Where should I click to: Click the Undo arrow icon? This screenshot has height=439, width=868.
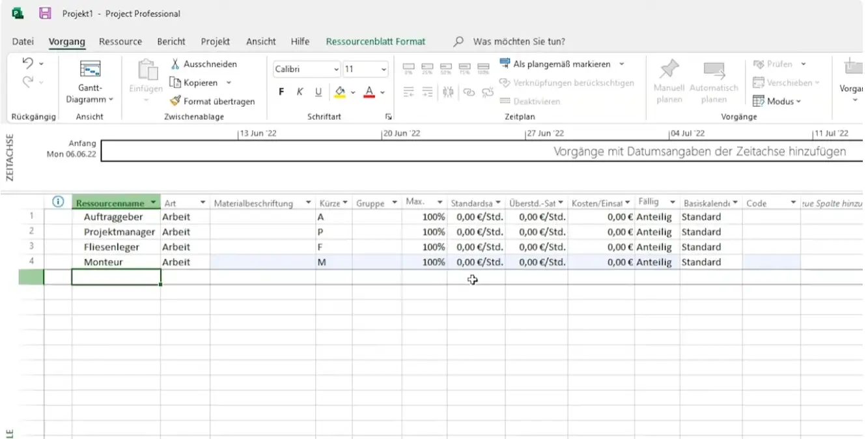[x=27, y=63]
